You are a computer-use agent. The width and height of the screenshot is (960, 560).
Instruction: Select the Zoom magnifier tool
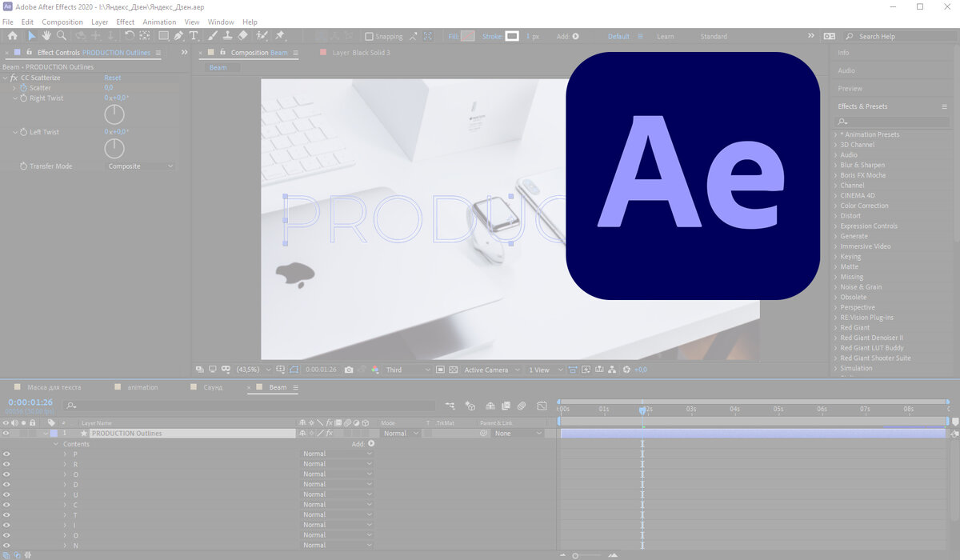(x=62, y=36)
